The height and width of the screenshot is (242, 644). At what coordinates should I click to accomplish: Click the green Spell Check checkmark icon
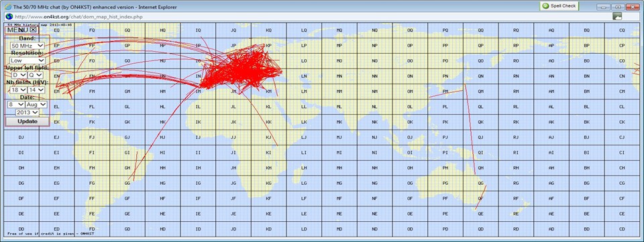click(545, 6)
